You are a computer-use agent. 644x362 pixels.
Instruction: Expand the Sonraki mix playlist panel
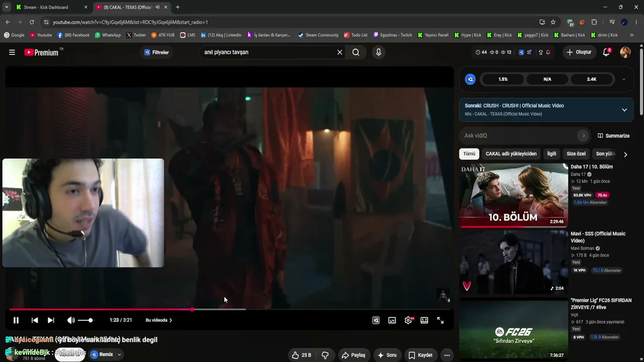(x=624, y=110)
